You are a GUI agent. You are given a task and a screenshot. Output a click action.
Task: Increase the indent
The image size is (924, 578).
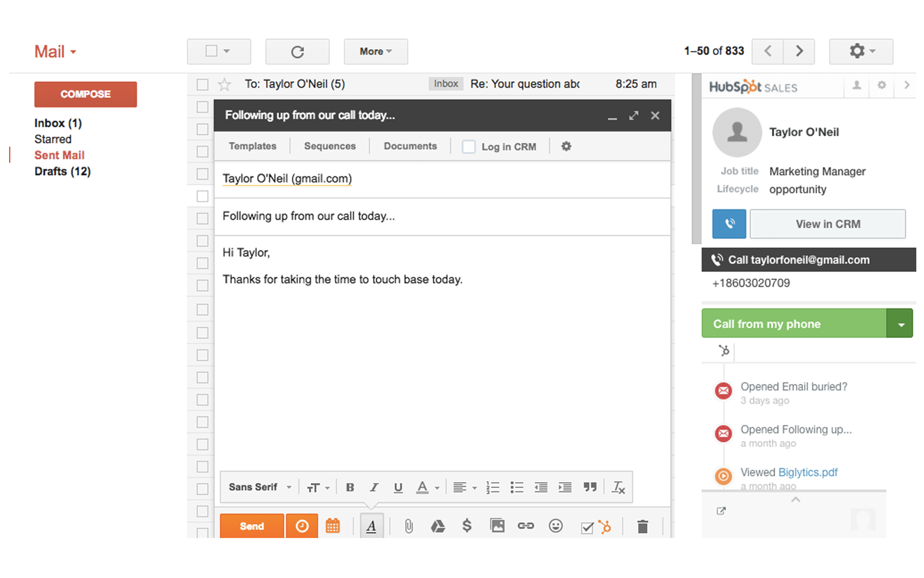[565, 487]
